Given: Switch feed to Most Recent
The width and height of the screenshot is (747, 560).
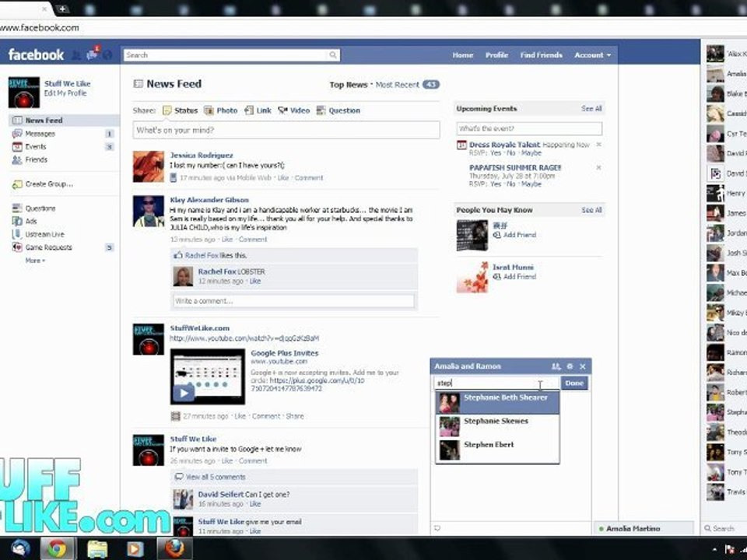Looking at the screenshot, I should pyautogui.click(x=398, y=85).
